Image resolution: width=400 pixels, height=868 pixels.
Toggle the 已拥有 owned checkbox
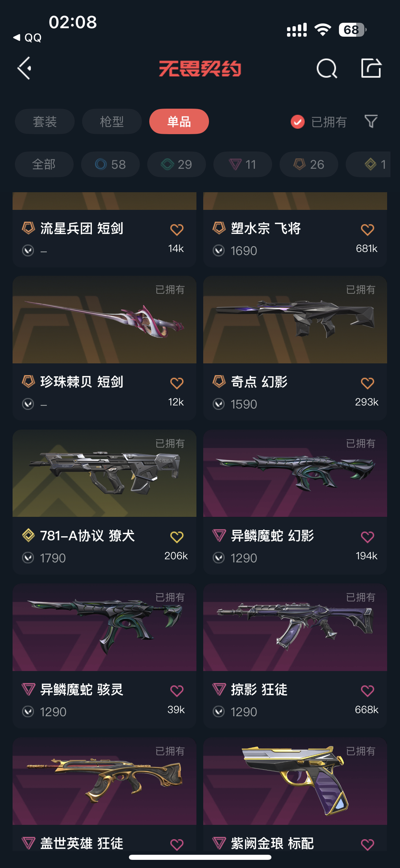click(x=297, y=122)
